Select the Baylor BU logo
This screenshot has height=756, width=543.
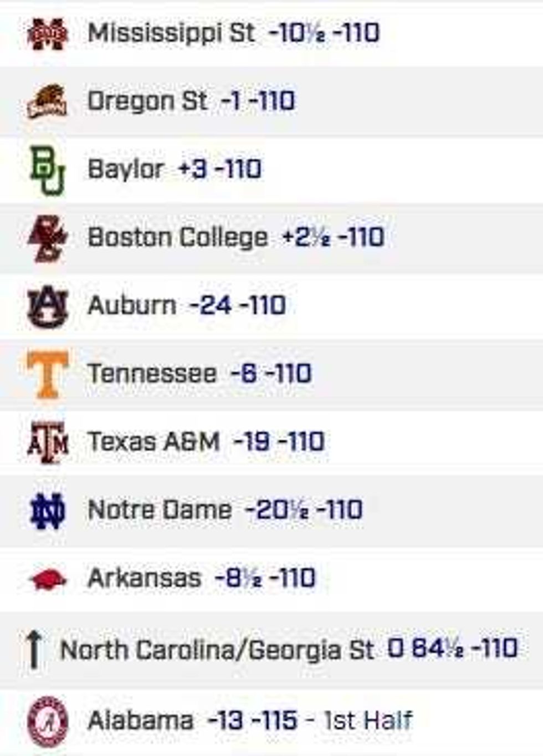(x=48, y=170)
